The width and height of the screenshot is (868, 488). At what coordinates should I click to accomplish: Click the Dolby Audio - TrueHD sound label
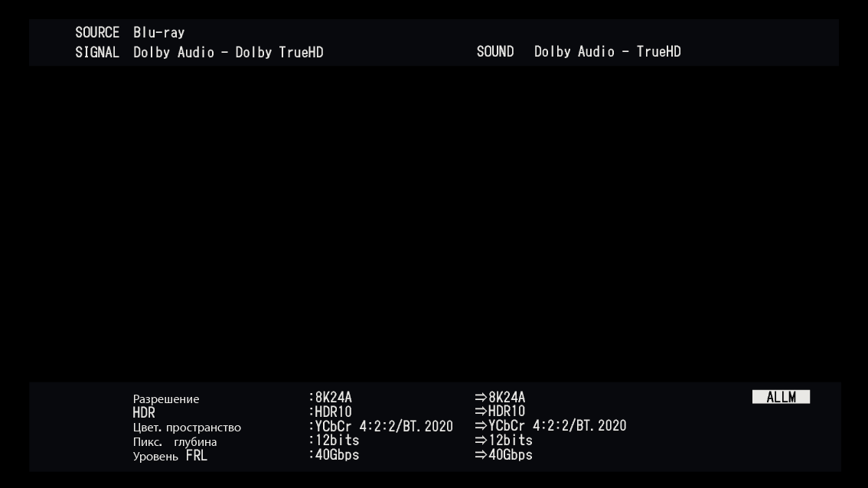pos(607,52)
